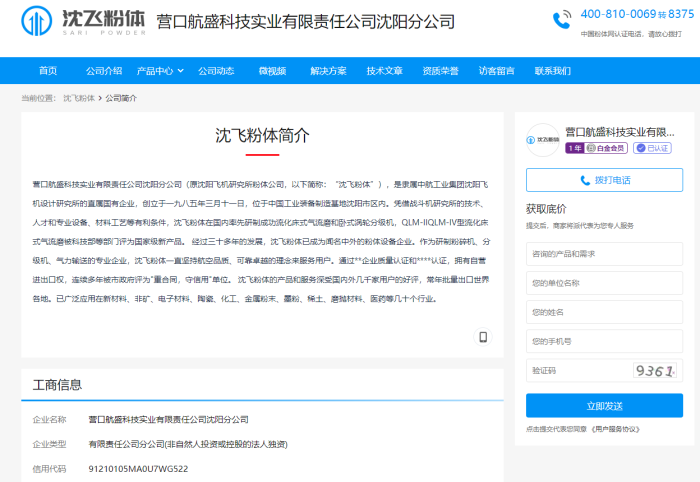Open the 《用户服务协议》 link

click(x=615, y=429)
